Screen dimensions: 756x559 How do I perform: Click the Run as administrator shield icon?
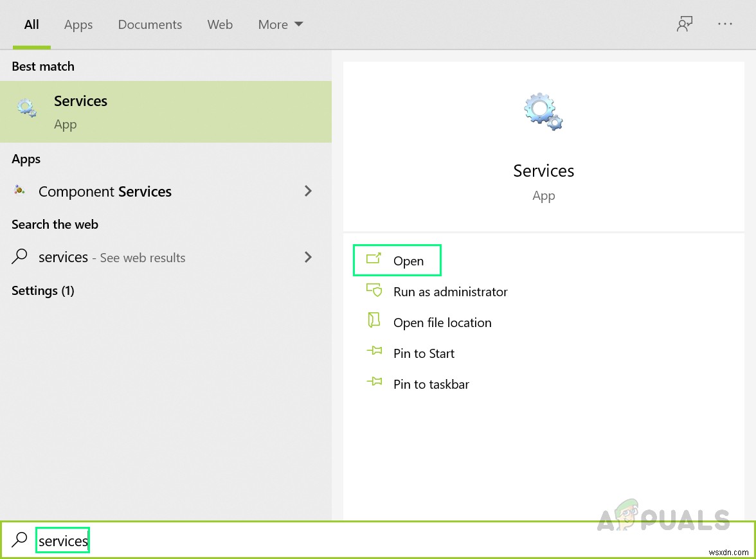pos(374,290)
